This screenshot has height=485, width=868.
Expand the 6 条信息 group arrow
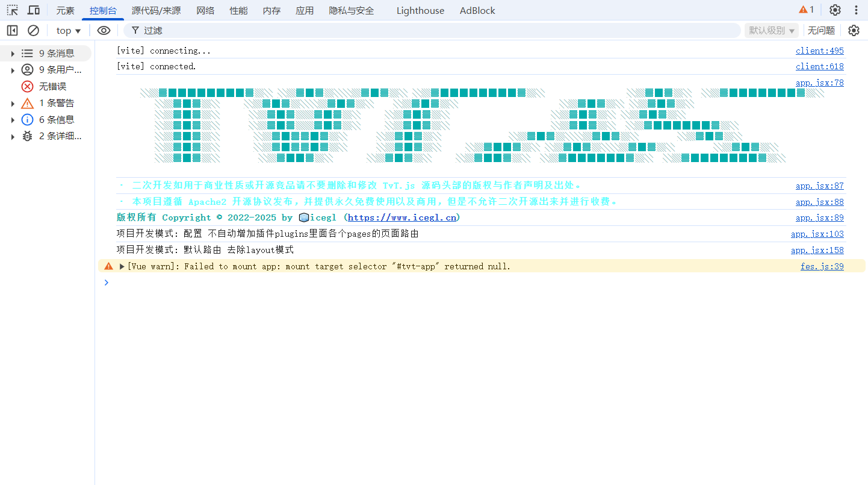pos(13,119)
